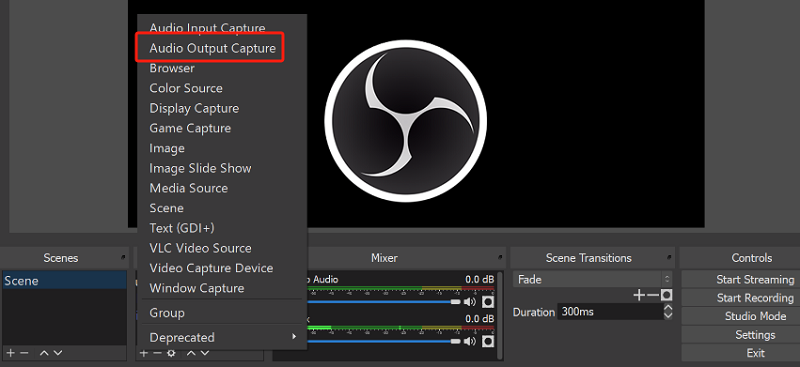Mute the Mic/Aux channel with its speaker icon
The width and height of the screenshot is (800, 367).
click(x=470, y=340)
